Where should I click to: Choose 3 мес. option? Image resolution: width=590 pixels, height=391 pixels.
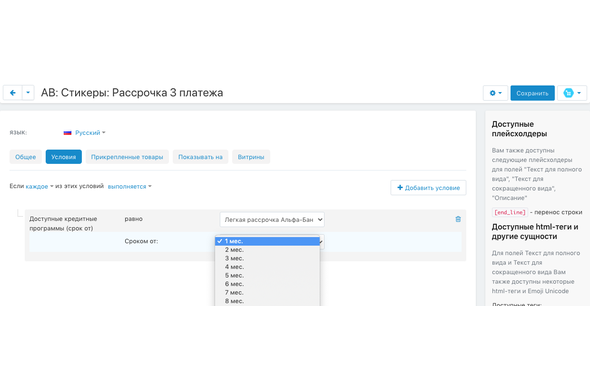(267, 259)
